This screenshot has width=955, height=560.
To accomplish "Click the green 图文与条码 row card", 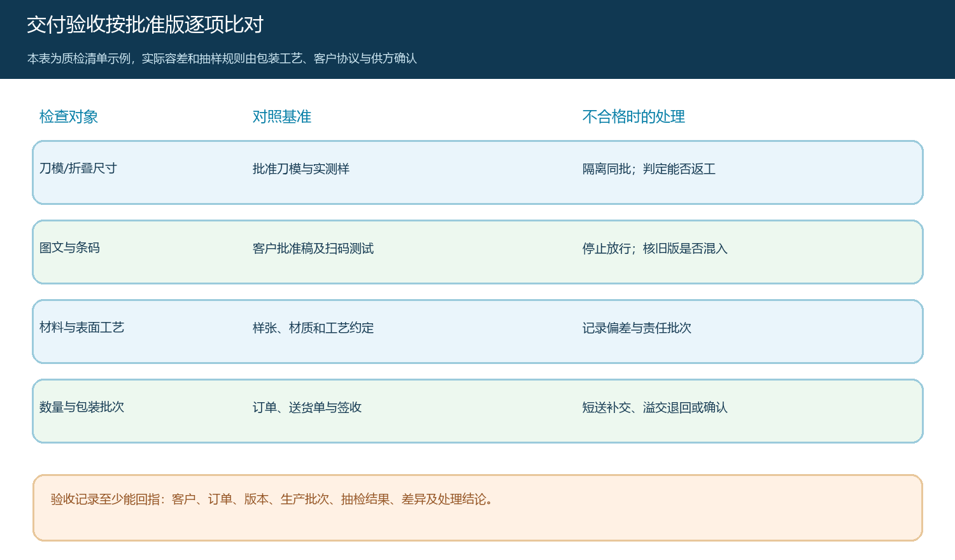I will pyautogui.click(x=478, y=252).
